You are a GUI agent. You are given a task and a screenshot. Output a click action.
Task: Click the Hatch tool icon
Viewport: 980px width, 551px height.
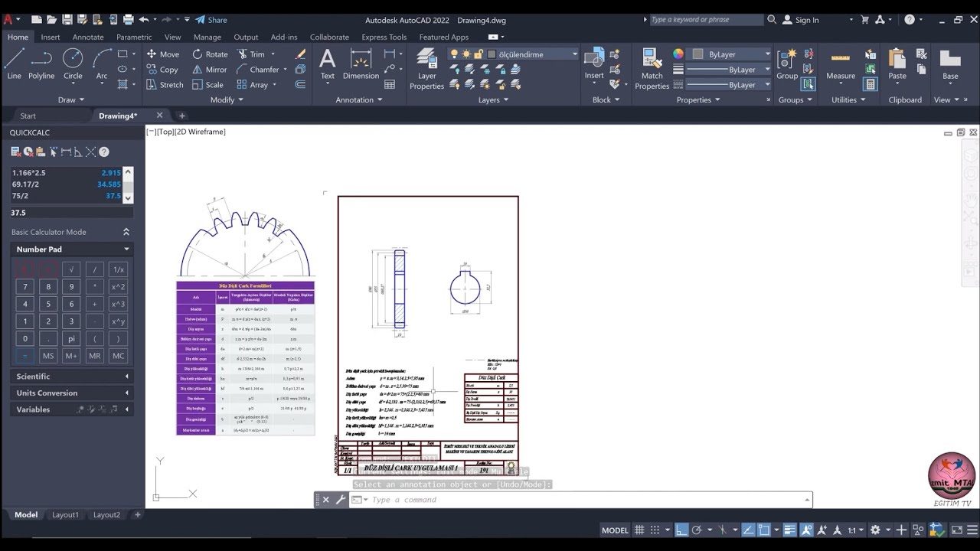[122, 85]
